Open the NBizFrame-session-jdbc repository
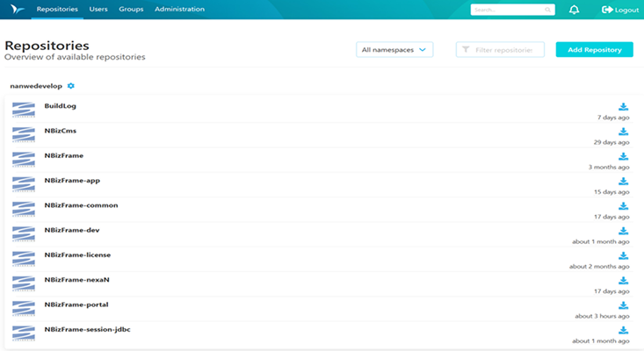Viewport: 644px width, 351px height. [88, 329]
